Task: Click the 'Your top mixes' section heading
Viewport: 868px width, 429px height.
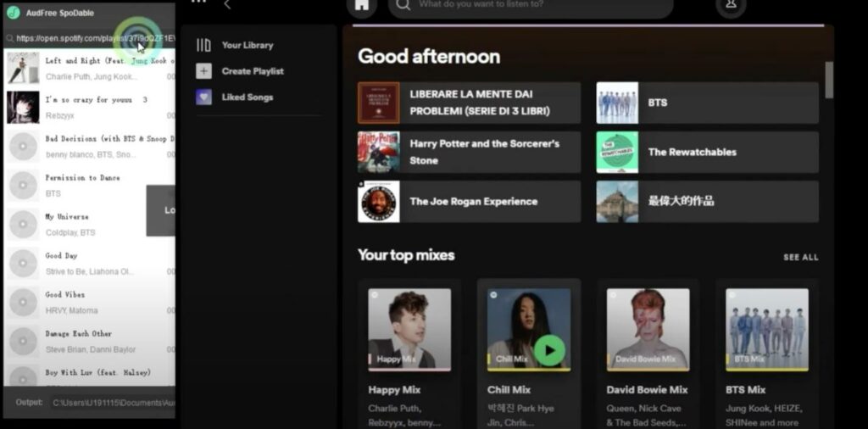Action: [406, 255]
